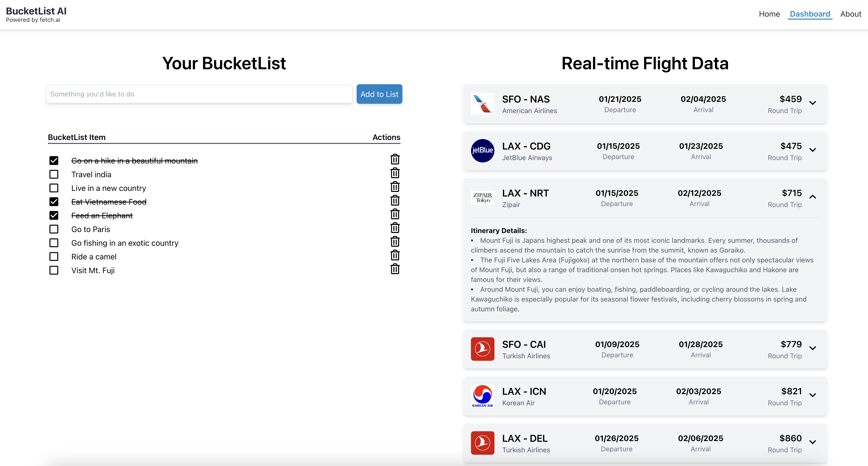Open the About page link
Image resolution: width=868 pixels, height=466 pixels.
pyautogui.click(x=850, y=14)
